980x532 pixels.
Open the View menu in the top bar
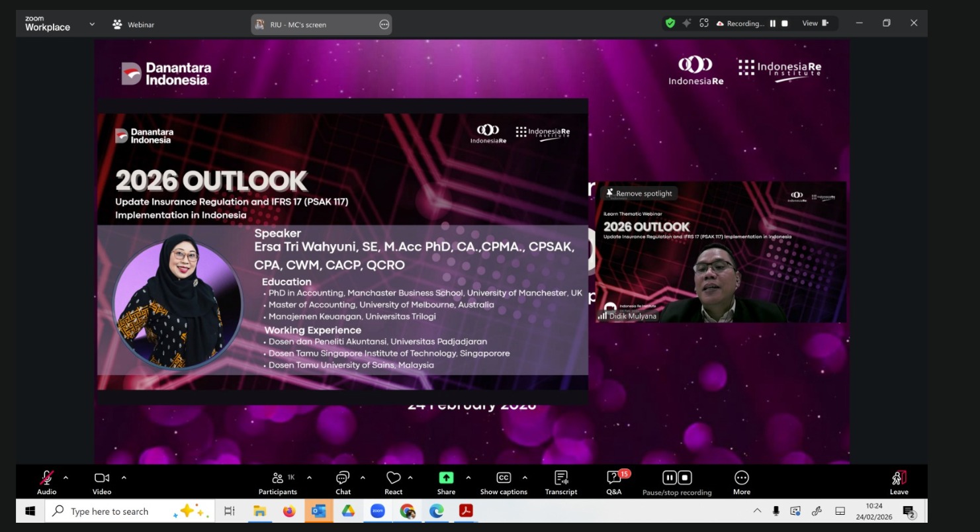pos(815,23)
